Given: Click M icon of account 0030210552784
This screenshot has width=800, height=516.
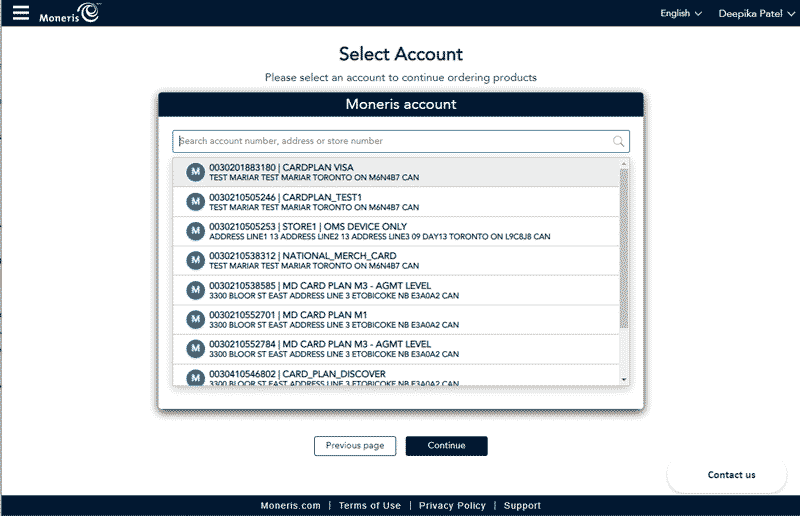Looking at the screenshot, I should [195, 349].
